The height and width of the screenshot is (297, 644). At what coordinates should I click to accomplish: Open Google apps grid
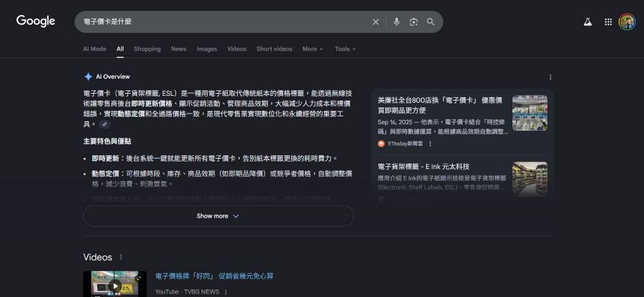pos(608,22)
